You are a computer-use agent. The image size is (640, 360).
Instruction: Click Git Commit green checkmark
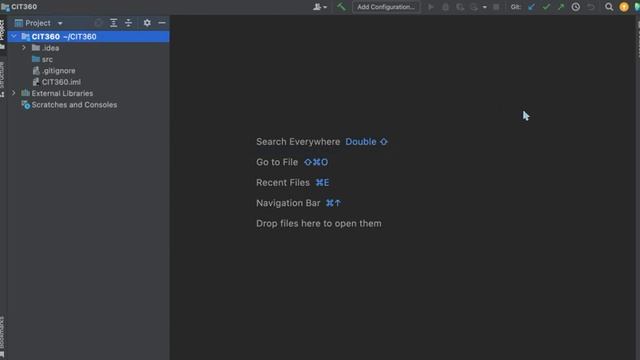pyautogui.click(x=546, y=7)
